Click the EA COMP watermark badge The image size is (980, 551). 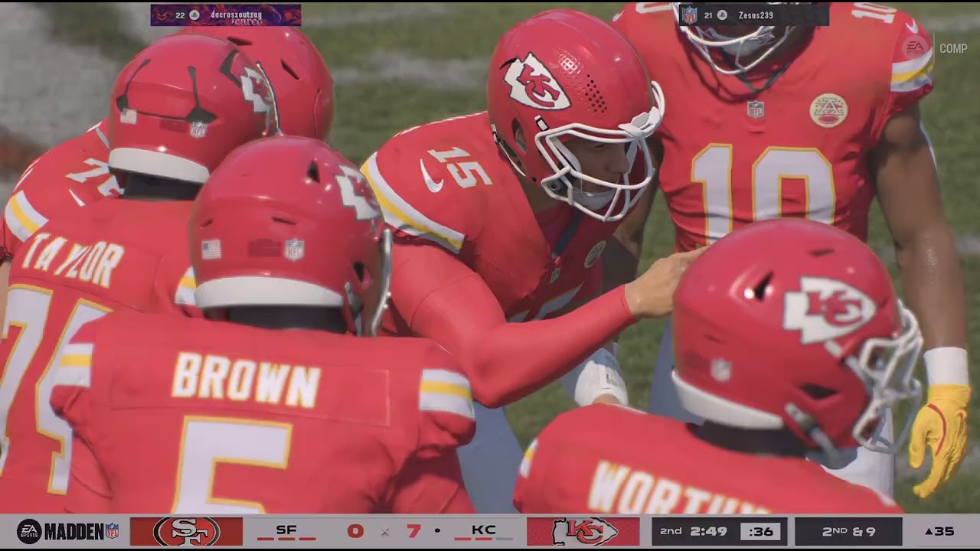(934, 48)
